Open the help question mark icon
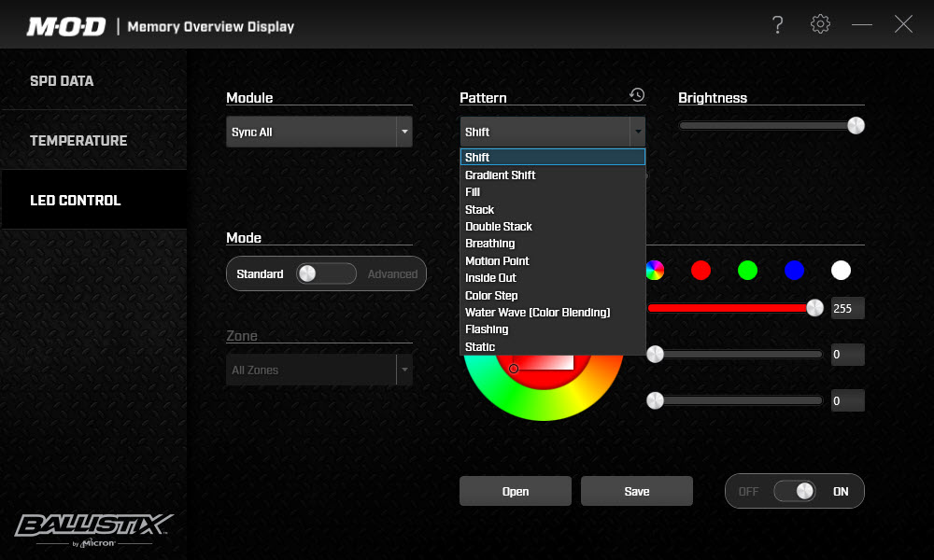The width and height of the screenshot is (934, 560). pyautogui.click(x=777, y=24)
